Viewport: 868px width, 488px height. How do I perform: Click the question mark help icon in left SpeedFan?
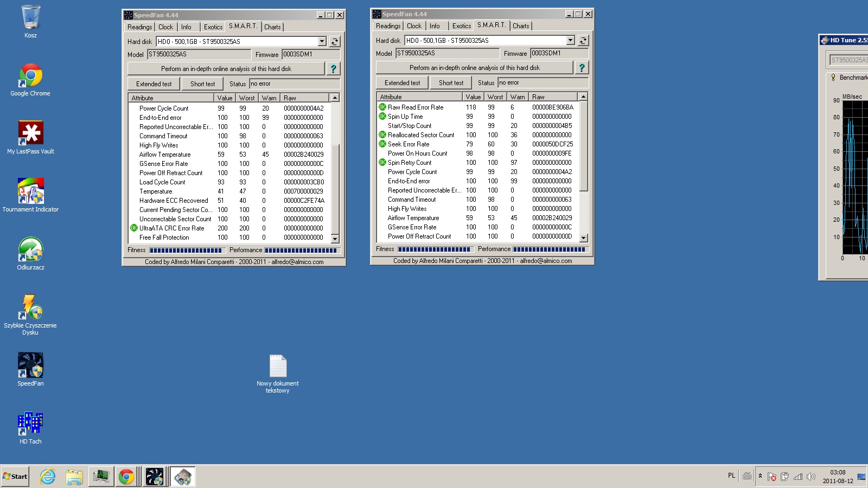pyautogui.click(x=334, y=69)
